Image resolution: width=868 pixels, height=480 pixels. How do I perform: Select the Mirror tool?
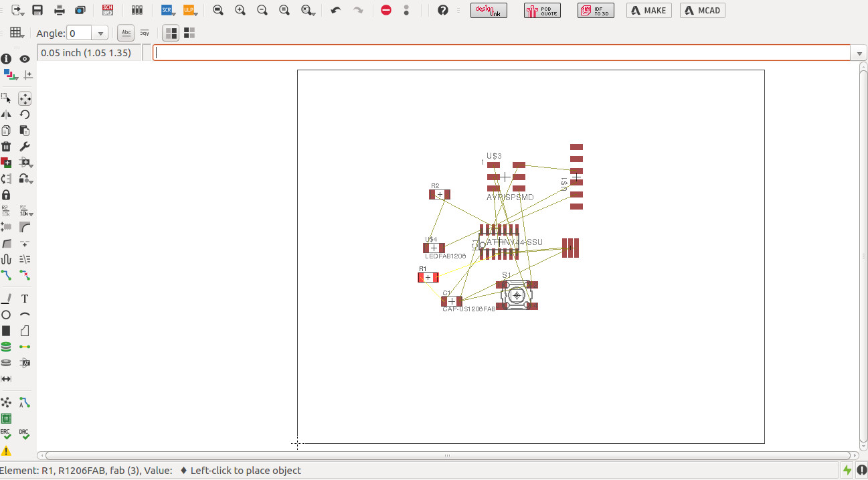tap(6, 114)
